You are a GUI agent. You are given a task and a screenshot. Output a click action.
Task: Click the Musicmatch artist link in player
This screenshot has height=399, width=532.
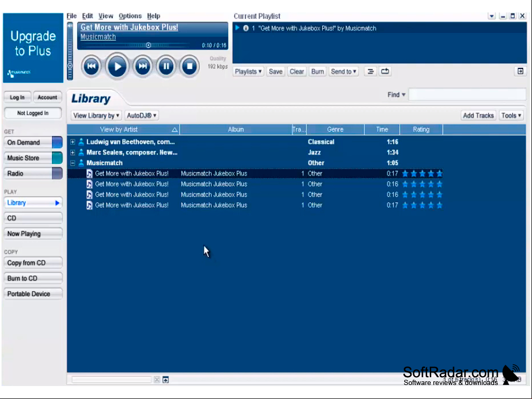[98, 37]
